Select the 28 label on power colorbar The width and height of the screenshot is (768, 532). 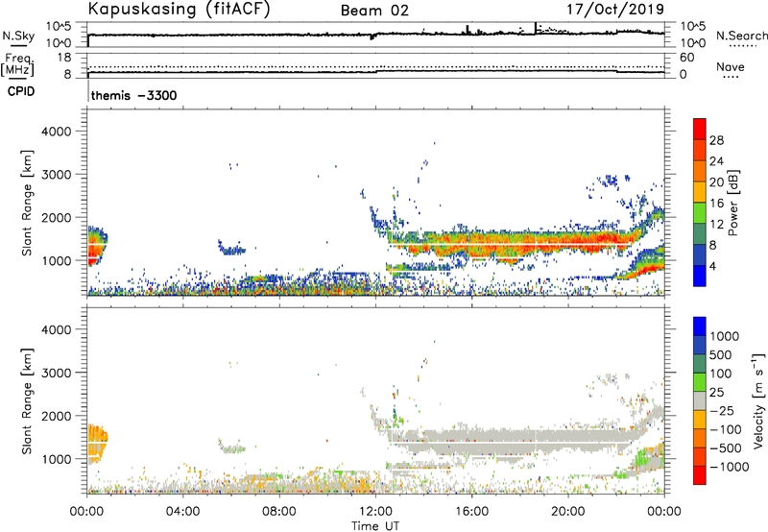(716, 140)
